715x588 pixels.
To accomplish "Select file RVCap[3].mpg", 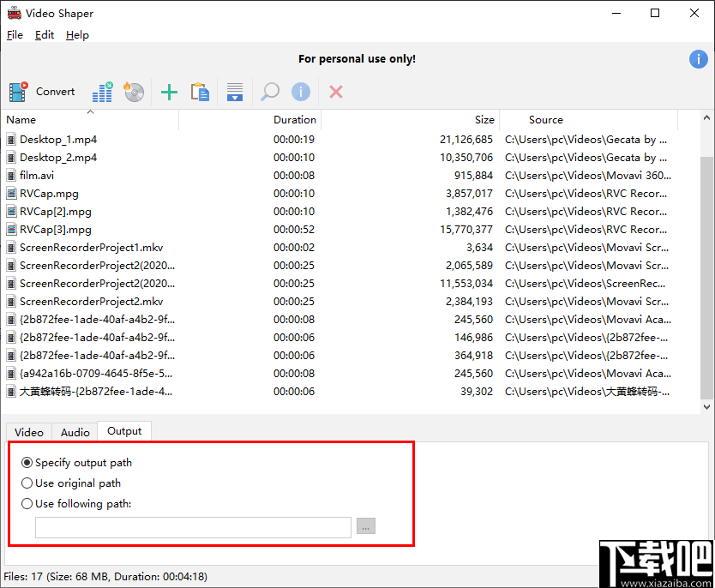I will pos(56,230).
